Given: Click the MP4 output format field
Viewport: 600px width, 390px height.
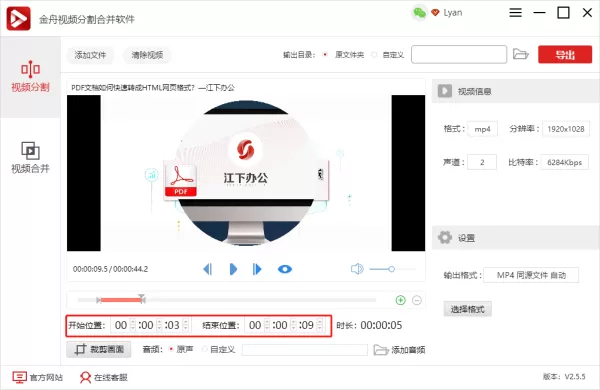Looking at the screenshot, I should pos(531,275).
